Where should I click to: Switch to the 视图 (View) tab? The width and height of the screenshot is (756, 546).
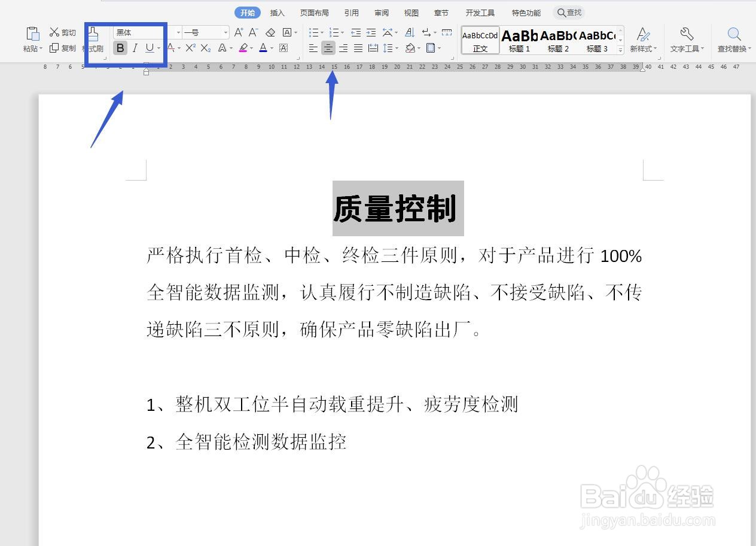(x=411, y=13)
